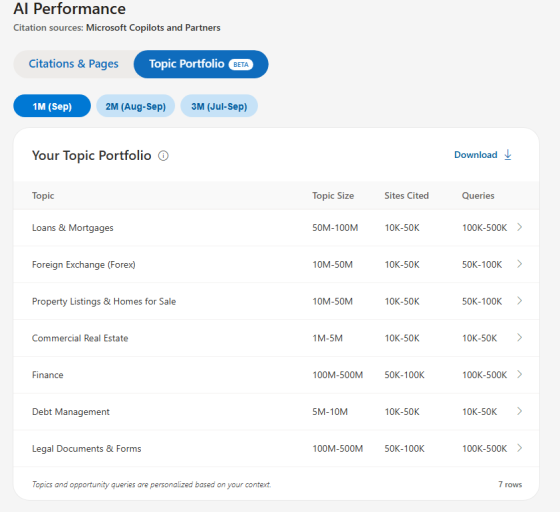Click 100K-500K queries for Legal Documents & Forms
The height and width of the screenshot is (512, 560).
pyautogui.click(x=484, y=448)
